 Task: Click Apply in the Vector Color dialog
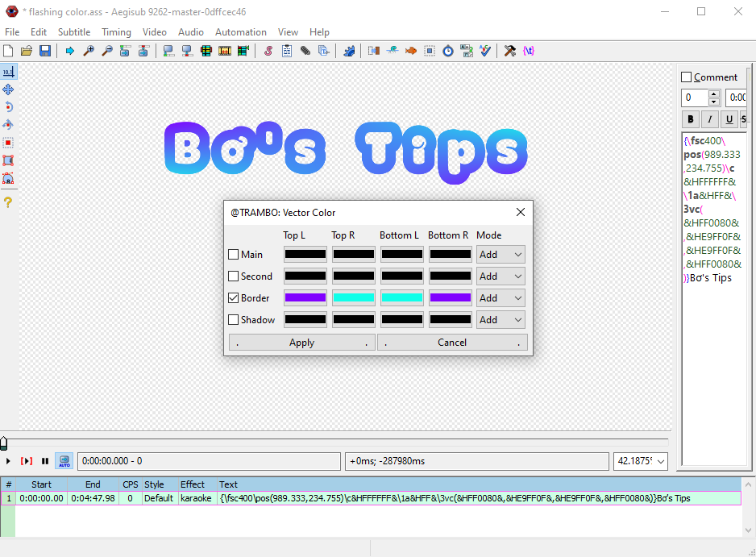tap(301, 342)
